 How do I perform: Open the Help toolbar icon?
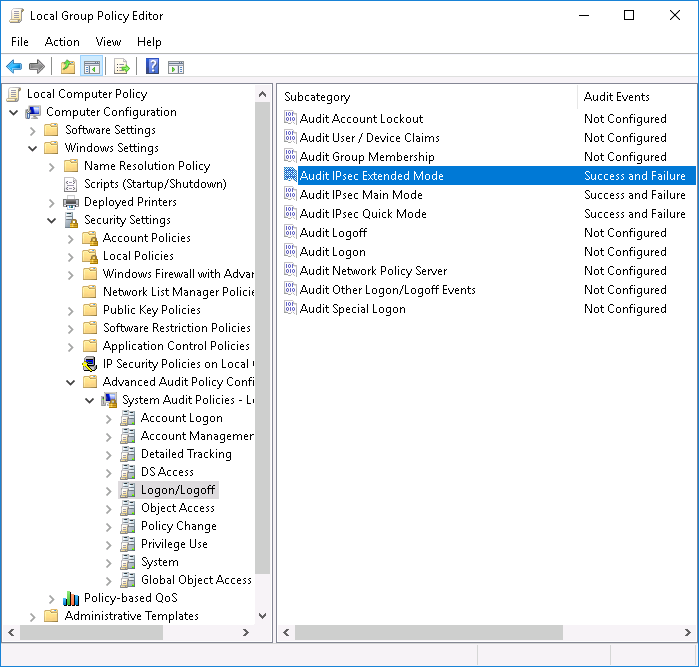tap(152, 66)
